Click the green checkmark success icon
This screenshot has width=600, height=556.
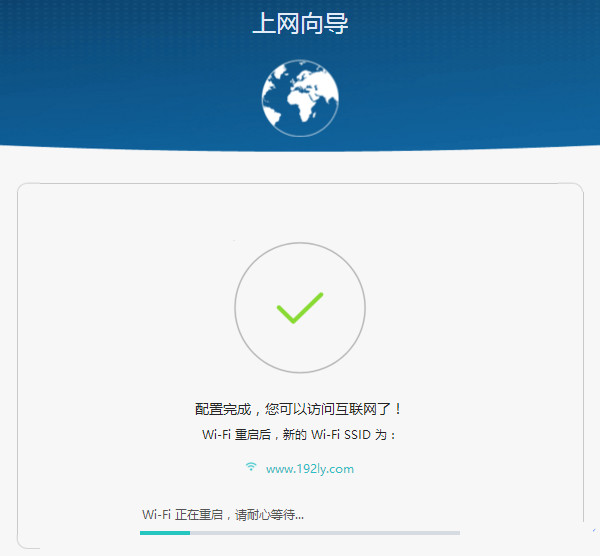(x=300, y=308)
